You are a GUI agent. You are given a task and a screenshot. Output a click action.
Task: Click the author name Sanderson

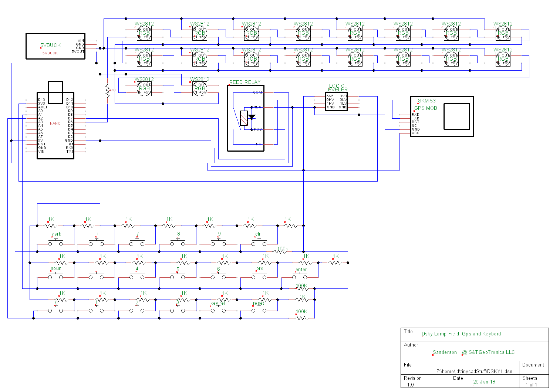[x=444, y=352]
